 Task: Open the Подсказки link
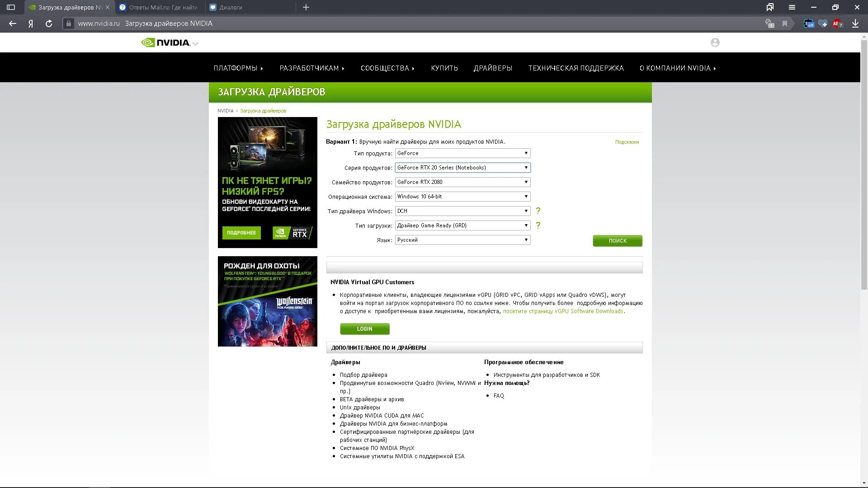pos(627,142)
